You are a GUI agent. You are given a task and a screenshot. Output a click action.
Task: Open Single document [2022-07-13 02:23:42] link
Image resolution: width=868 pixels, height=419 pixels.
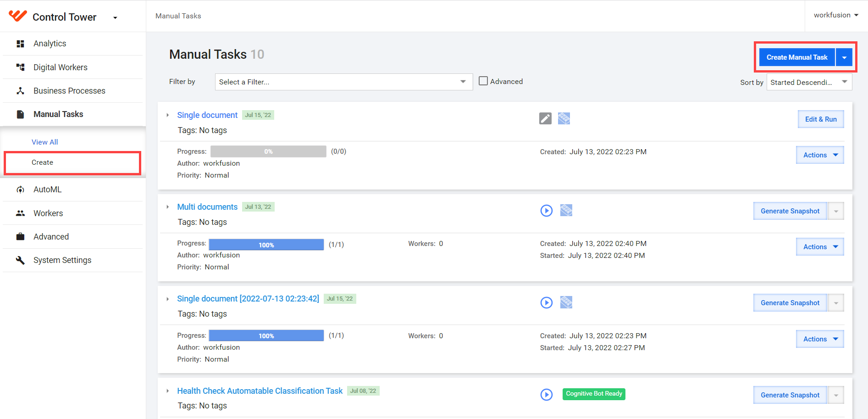pos(248,299)
